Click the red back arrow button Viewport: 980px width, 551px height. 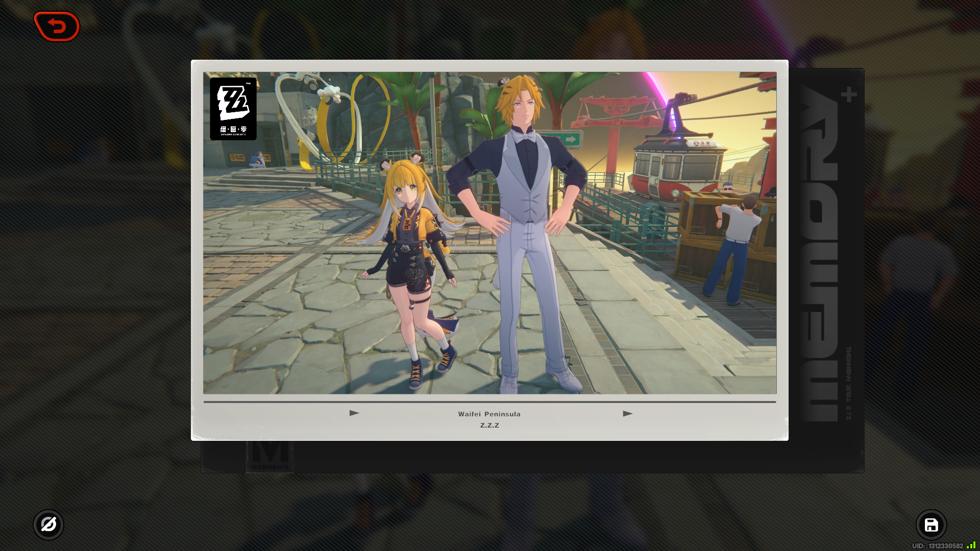[x=57, y=27]
